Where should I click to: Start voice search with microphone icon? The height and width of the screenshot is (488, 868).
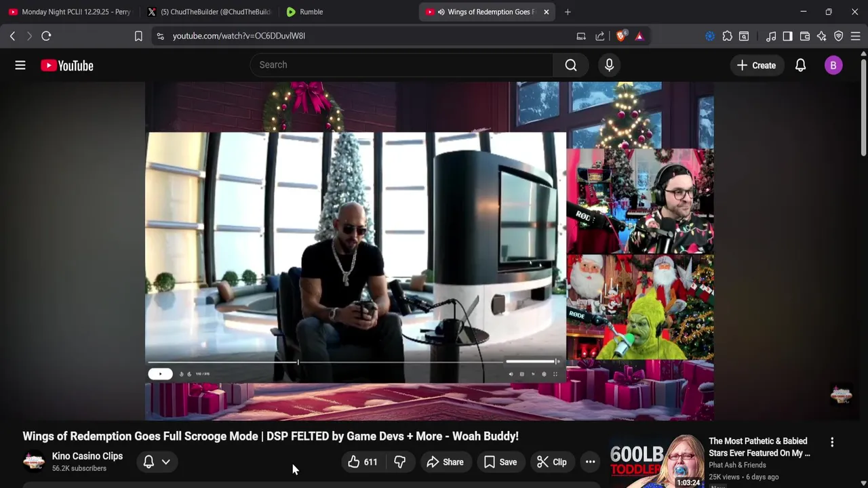coord(609,65)
